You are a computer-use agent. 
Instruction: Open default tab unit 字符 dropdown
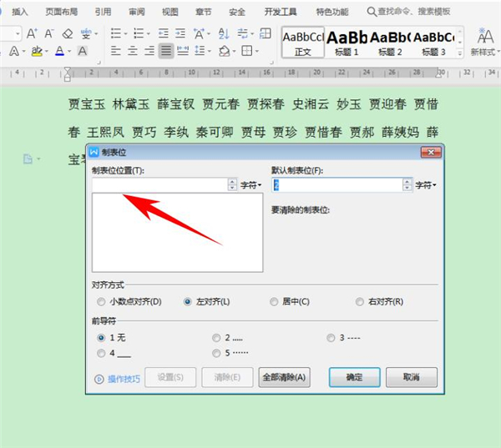click(426, 185)
